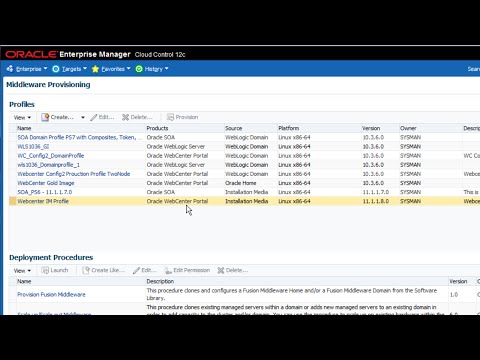Click the Delete X icon in Profiles toolbar
The height and width of the screenshot is (360, 480).
click(x=125, y=117)
